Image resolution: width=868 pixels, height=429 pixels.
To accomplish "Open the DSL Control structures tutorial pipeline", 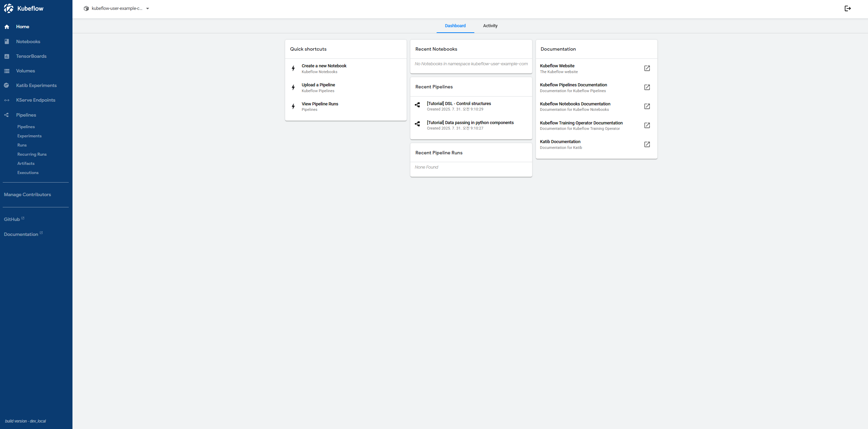I will click(459, 104).
